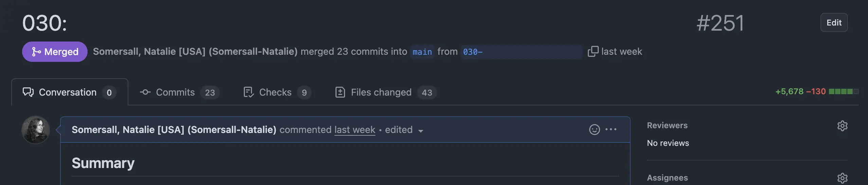The height and width of the screenshot is (185, 868).
Task: Open the Checks tab
Action: (277, 92)
